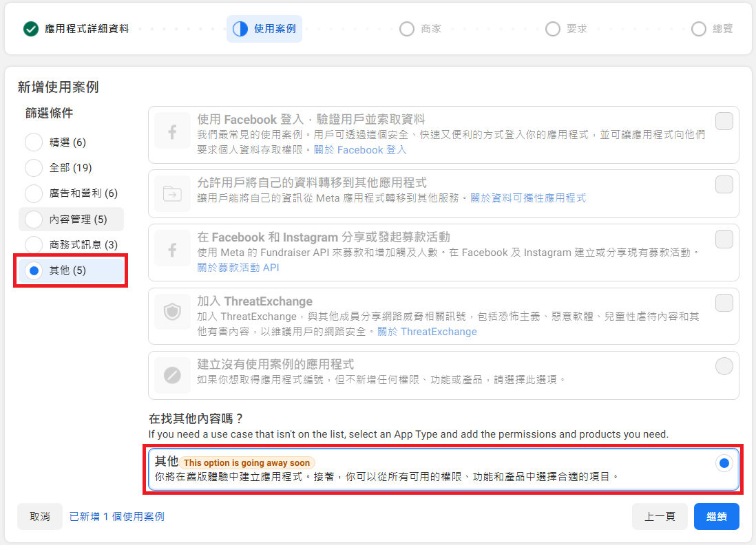This screenshot has height=545, width=756.
Task: Select the bottom 其他 option radio
Action: [724, 463]
